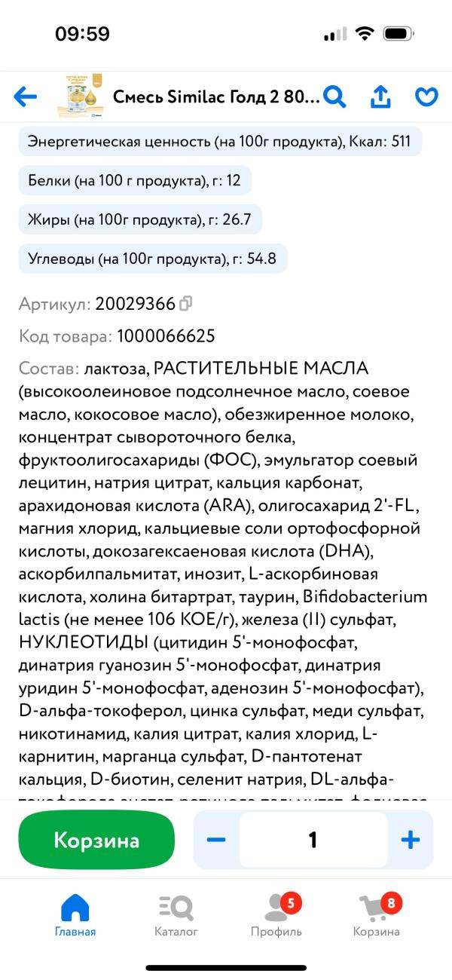Tap the Код товара 1000066625 line
Image resolution: width=452 pixels, height=980 pixels.
click(117, 336)
